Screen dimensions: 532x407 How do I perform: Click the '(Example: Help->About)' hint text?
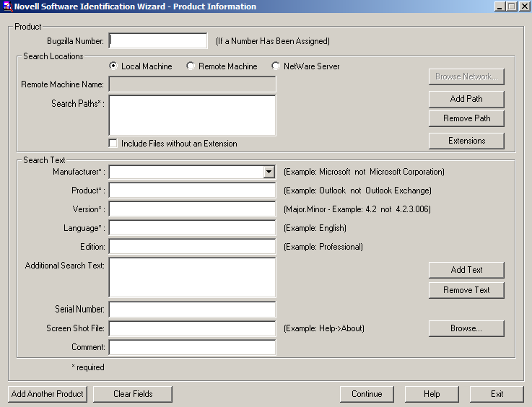(324, 328)
